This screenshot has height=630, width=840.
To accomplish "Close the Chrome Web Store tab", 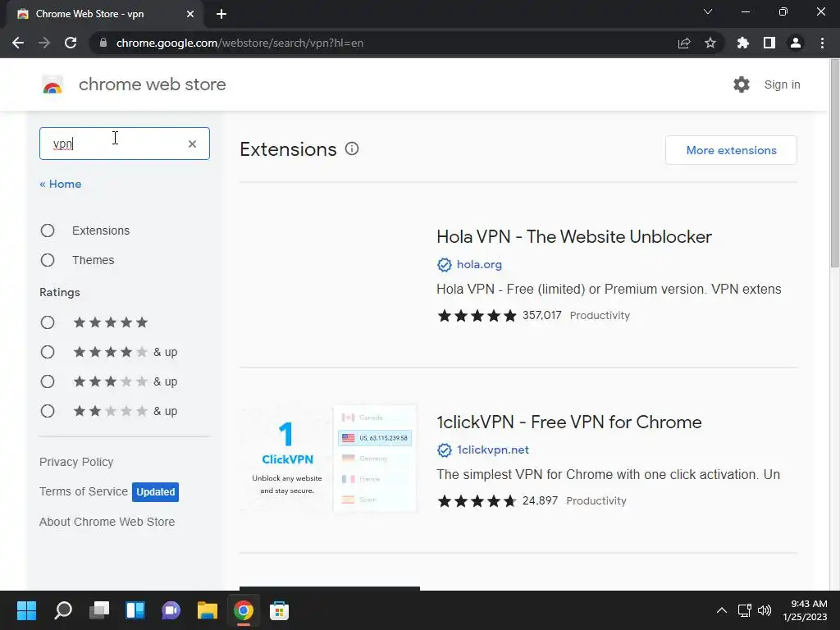I will pyautogui.click(x=190, y=14).
